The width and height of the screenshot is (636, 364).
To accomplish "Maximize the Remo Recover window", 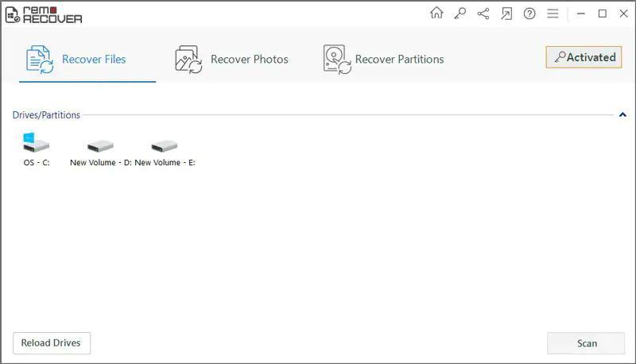I will click(x=603, y=14).
